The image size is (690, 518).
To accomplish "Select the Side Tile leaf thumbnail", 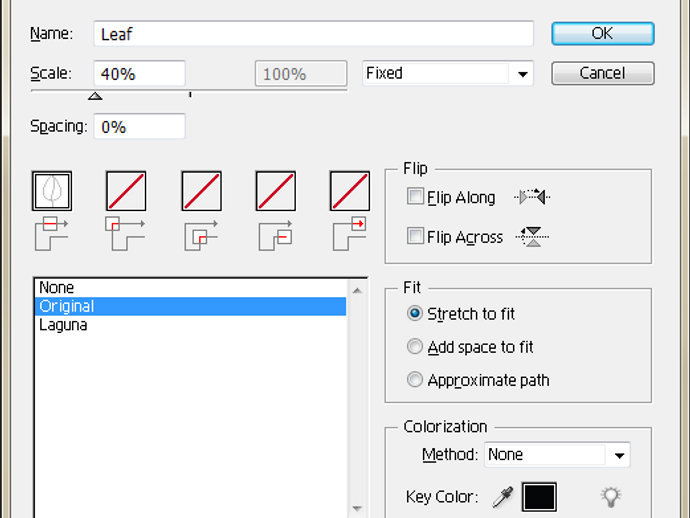I will [52, 191].
